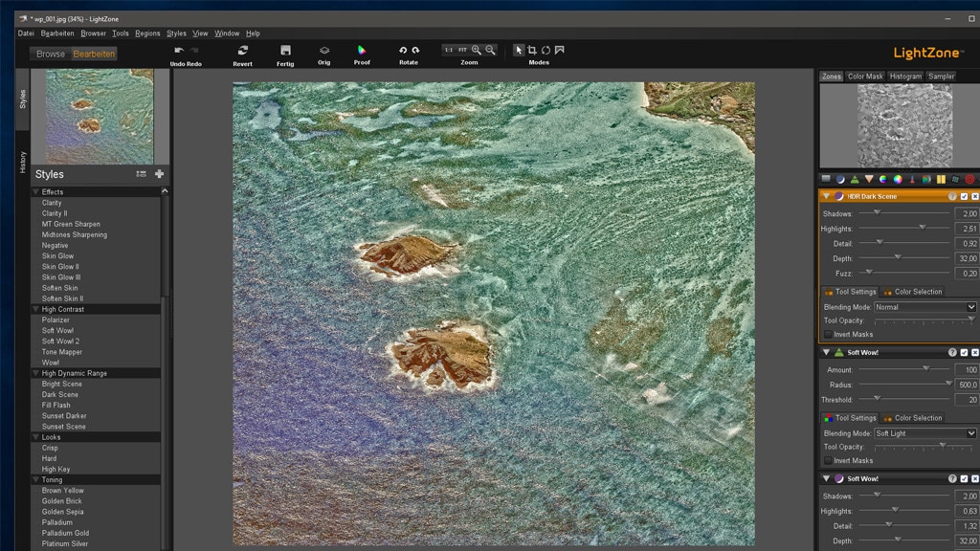Viewport: 980px width, 551px height.
Task: Click the Sharpen green triangle tool icon
Action: tap(856, 178)
